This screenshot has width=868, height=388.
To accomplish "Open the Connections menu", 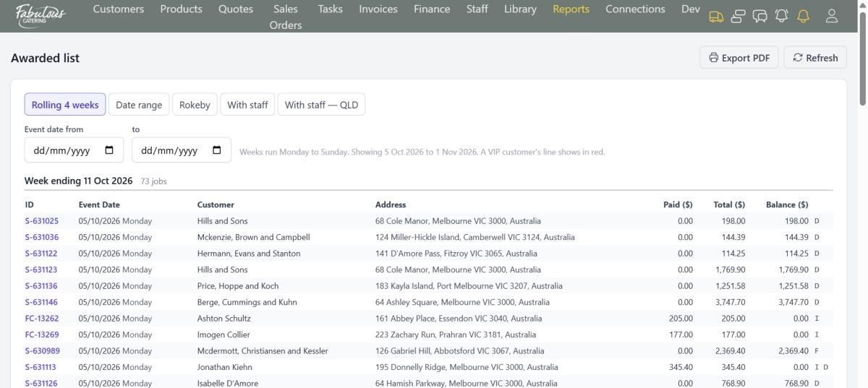I will click(x=635, y=9).
